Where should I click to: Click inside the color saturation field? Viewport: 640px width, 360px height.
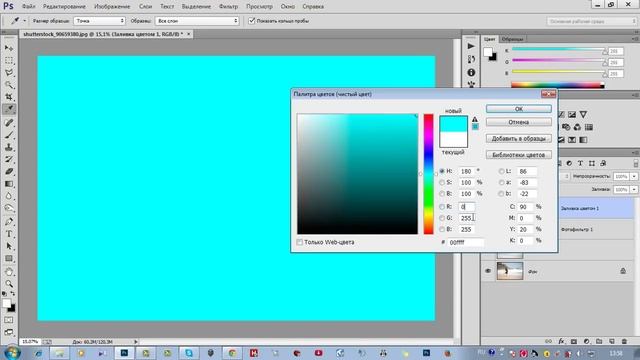click(x=357, y=174)
